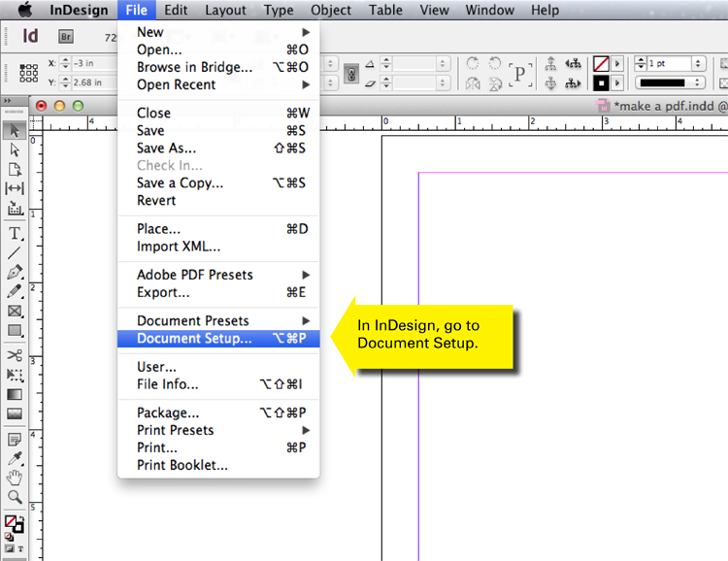Image resolution: width=728 pixels, height=561 pixels.
Task: Click the X position input field
Action: (x=95, y=63)
